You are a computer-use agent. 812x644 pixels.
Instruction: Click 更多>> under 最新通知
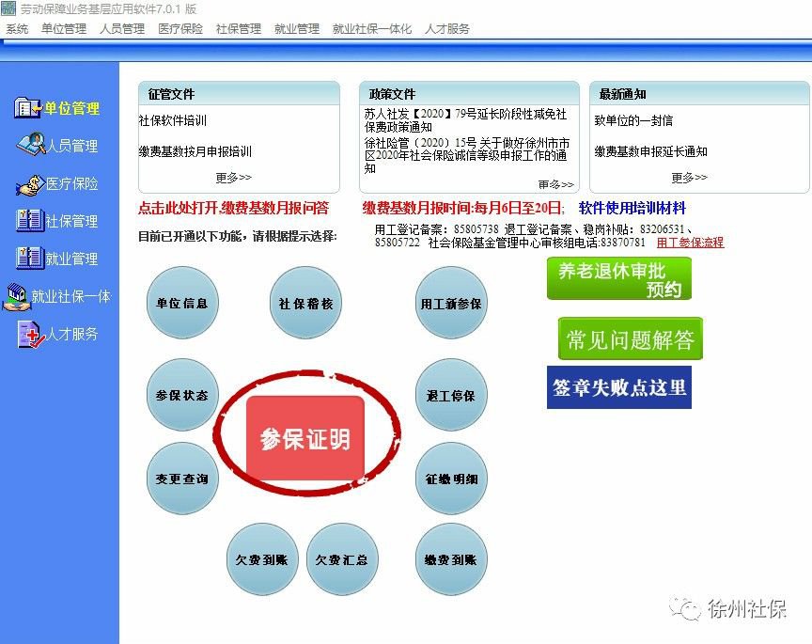[689, 178]
